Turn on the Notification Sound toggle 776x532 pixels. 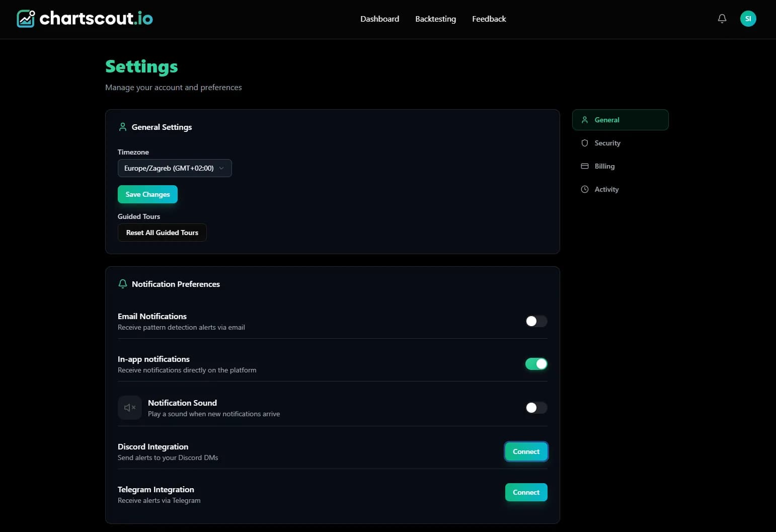coord(536,408)
